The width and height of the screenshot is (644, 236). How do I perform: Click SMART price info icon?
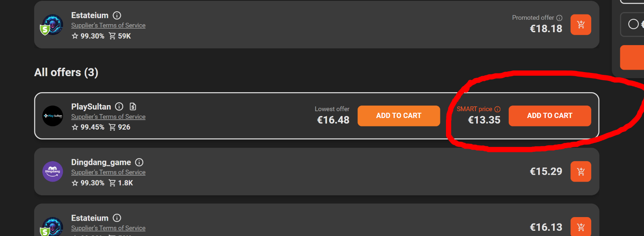[497, 109]
